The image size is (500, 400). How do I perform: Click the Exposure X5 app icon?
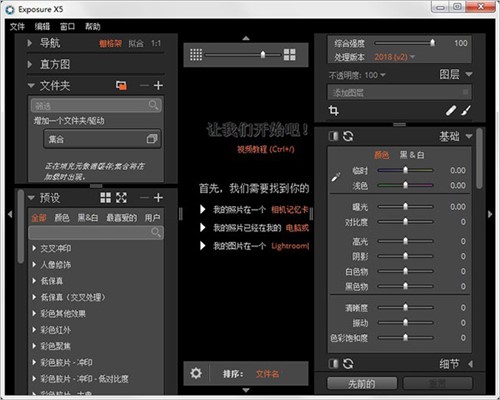point(10,9)
